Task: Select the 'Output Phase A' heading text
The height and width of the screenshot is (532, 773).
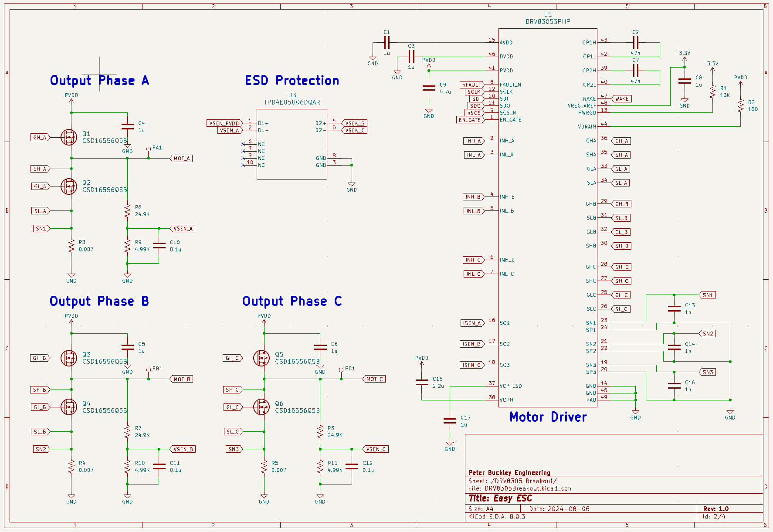Action: tap(100, 81)
